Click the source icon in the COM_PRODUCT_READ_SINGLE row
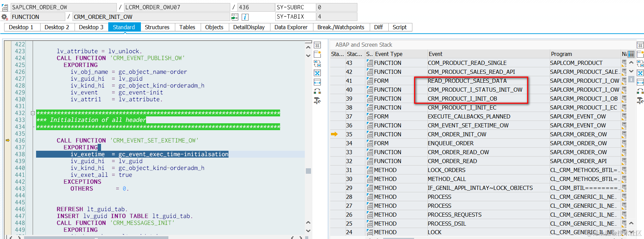The height and width of the screenshot is (239, 644). point(370,63)
